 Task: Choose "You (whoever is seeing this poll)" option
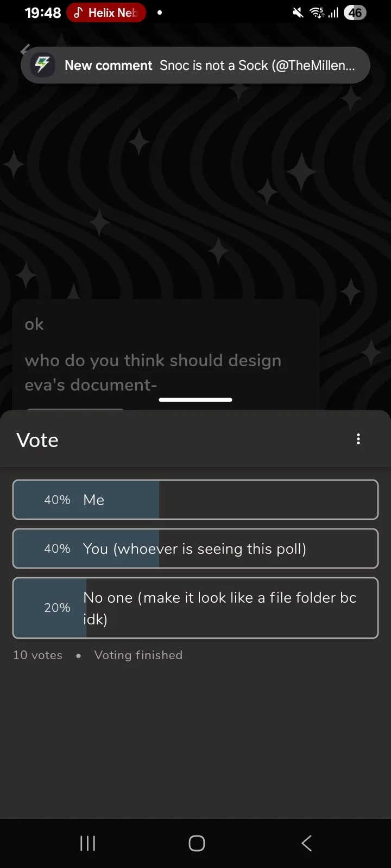[195, 548]
